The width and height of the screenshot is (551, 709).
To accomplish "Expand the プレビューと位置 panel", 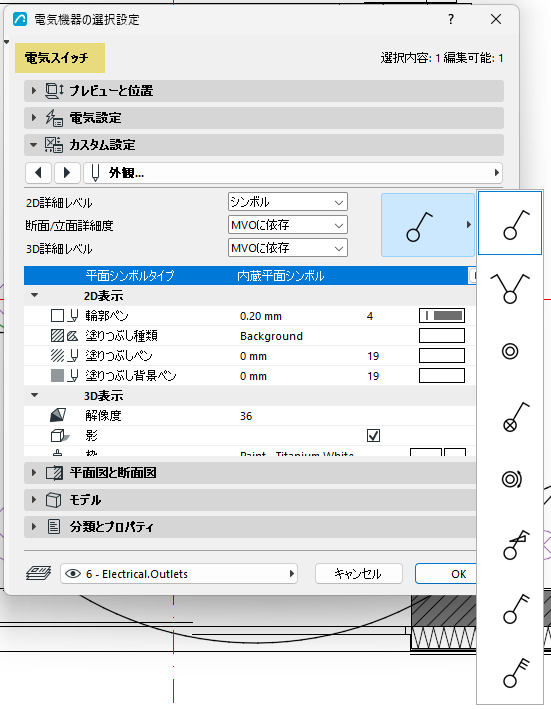I will coord(33,90).
